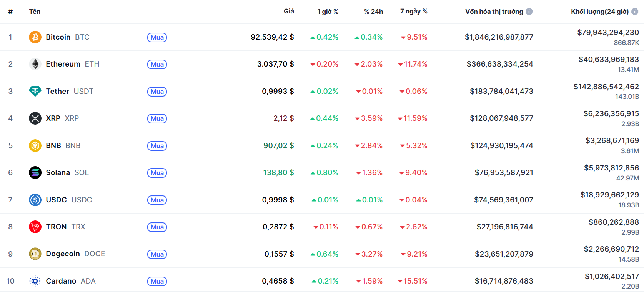Viewport: 644px width, 292px height.
Task: Click the Dogecoin logo icon
Action: (x=35, y=254)
